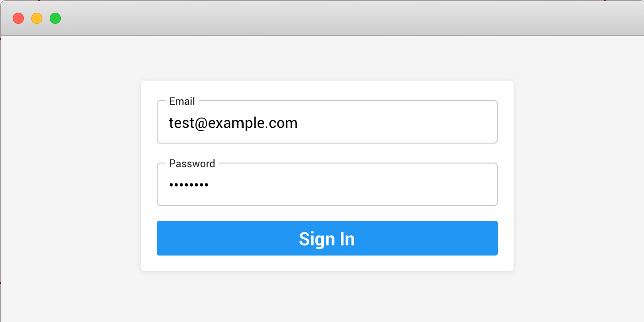The height and width of the screenshot is (322, 644).
Task: Place cursor after ".com" in email
Action: [x=298, y=123]
